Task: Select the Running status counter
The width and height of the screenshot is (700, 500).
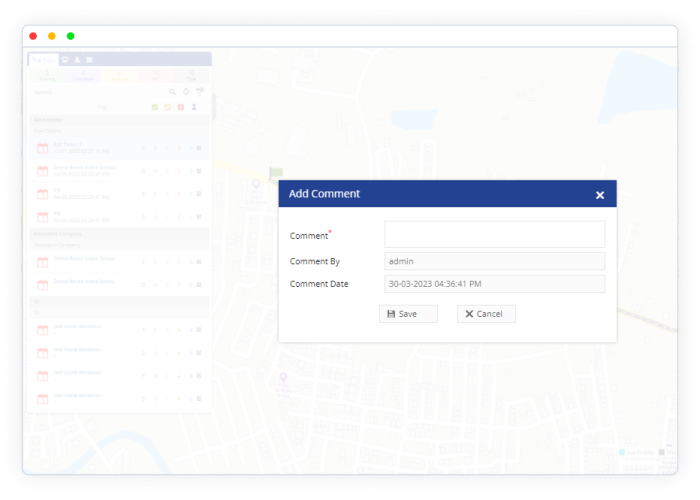Action: (47, 75)
